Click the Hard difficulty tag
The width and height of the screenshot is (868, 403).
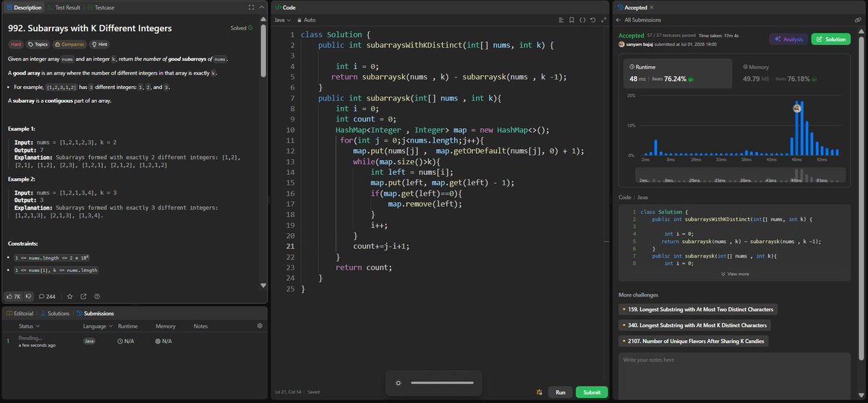pyautogui.click(x=16, y=43)
